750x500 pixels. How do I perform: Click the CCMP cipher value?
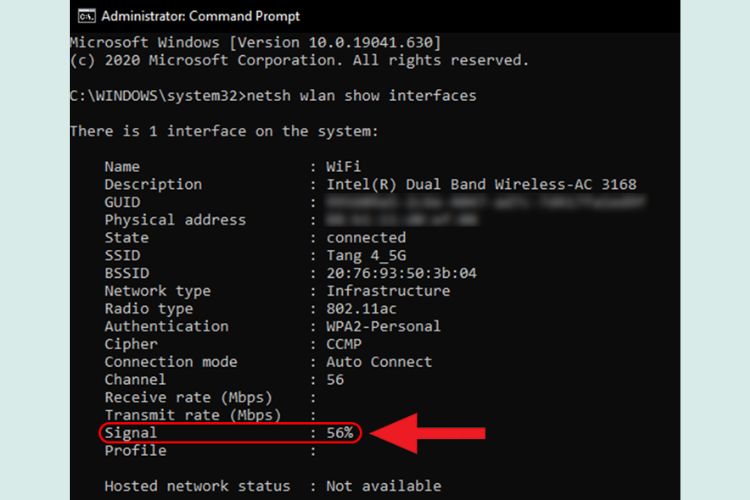[344, 344]
